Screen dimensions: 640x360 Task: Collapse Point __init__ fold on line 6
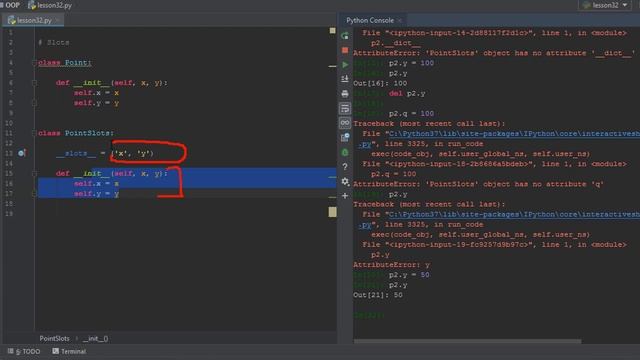pos(35,83)
